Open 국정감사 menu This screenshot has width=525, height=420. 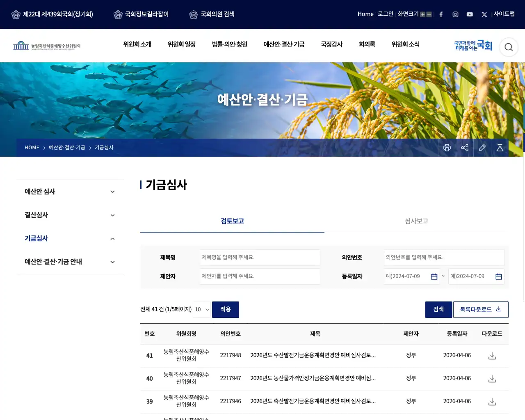pos(331,44)
